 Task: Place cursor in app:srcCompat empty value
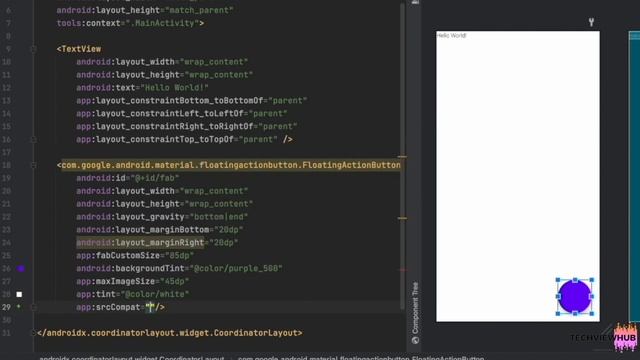150,307
